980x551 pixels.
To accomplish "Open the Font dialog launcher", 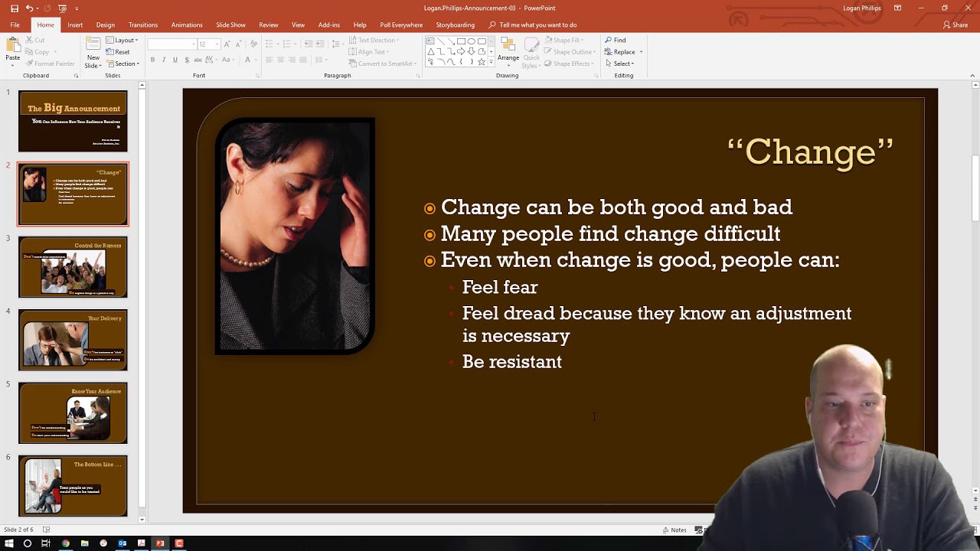I will point(257,76).
